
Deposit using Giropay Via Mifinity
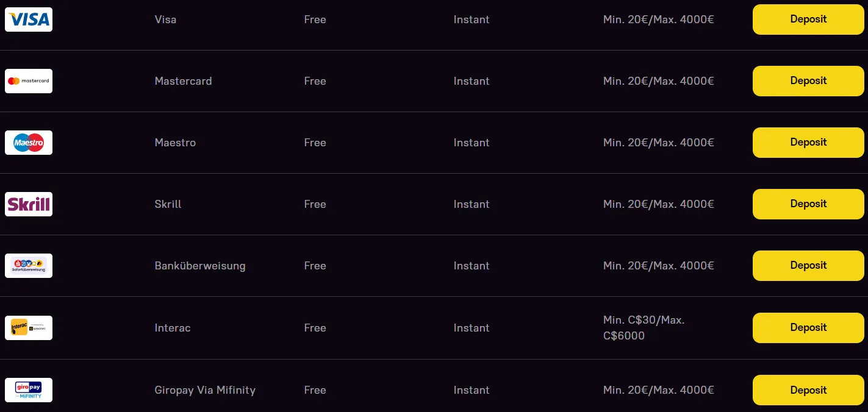(x=808, y=390)
